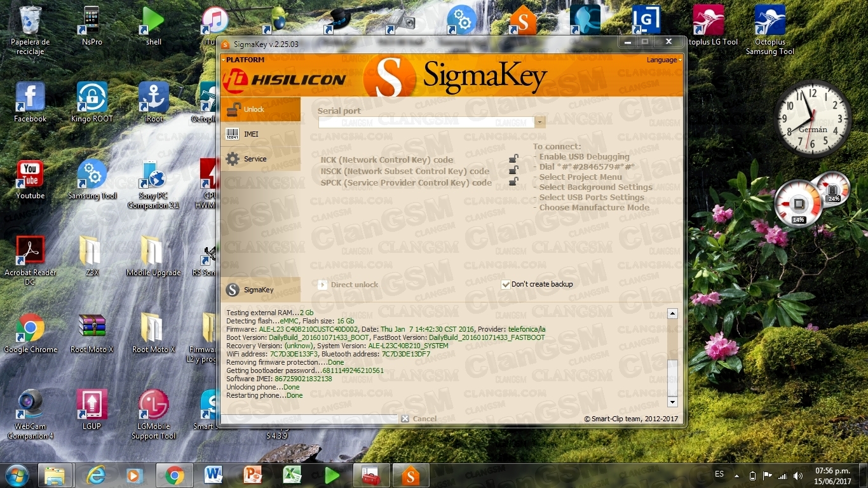
Task: Select LGMobile Support Tool icon
Action: (x=153, y=416)
